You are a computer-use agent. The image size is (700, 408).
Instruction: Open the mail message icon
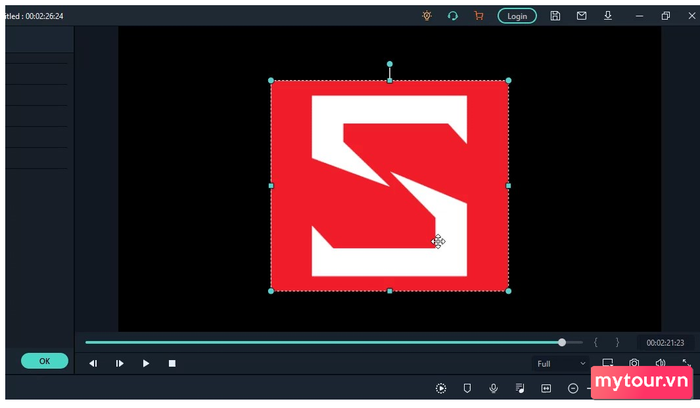[x=581, y=16]
